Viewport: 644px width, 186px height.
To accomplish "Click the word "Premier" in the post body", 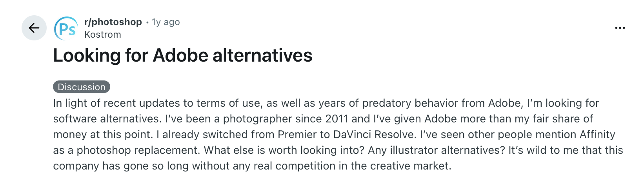I will [x=298, y=135].
